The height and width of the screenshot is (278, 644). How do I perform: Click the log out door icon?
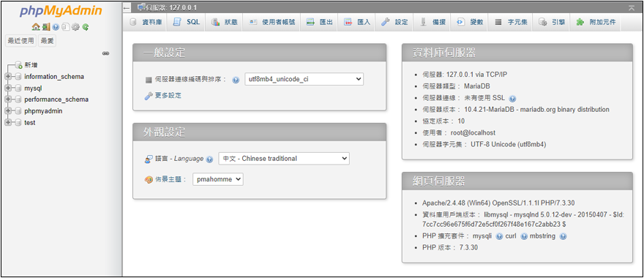(46, 27)
